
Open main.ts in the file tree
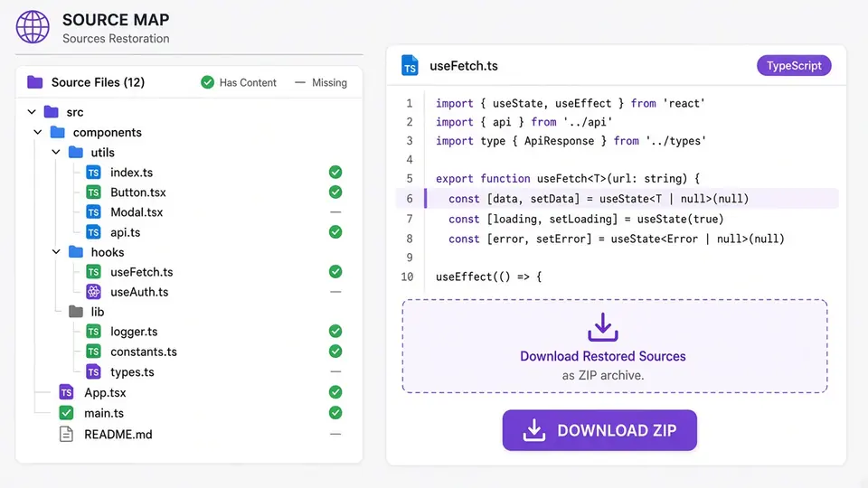(104, 413)
